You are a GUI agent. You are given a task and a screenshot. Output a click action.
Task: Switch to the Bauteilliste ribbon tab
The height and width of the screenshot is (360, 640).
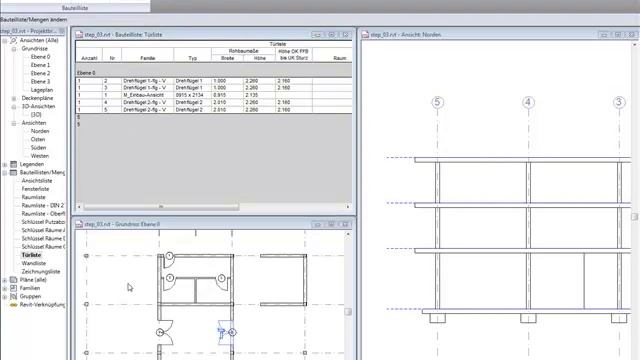[x=75, y=8]
